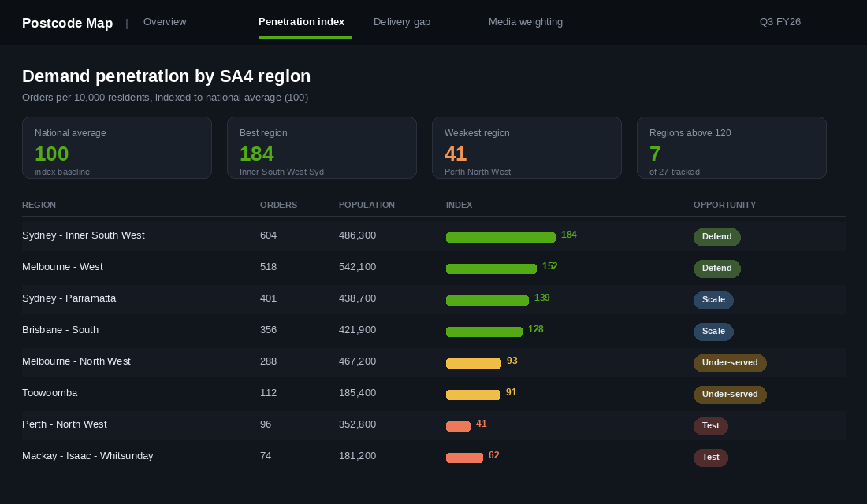Click the orders value 288
Viewport: 867px width, 504px height.
point(268,361)
